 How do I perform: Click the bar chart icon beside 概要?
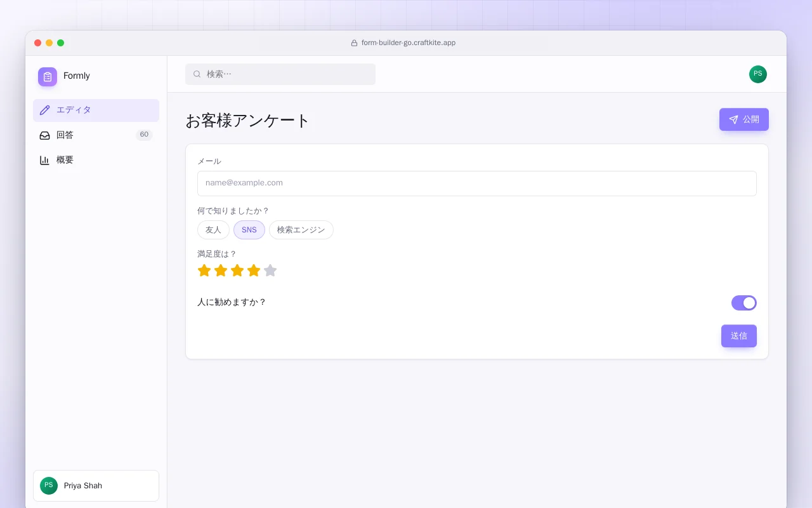(44, 160)
